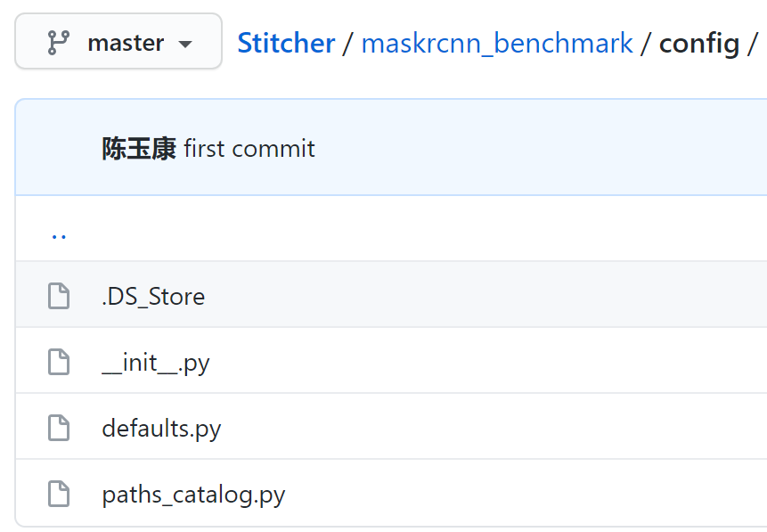Open the paths_catalog.py file
The image size is (767, 532).
pos(194,494)
